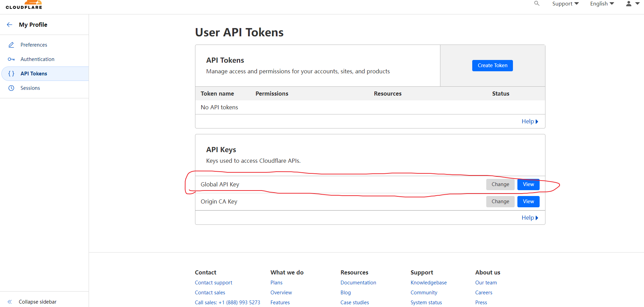Screen dimensions: 644x307
Task: Open Documentation footer link
Action: pos(358,283)
